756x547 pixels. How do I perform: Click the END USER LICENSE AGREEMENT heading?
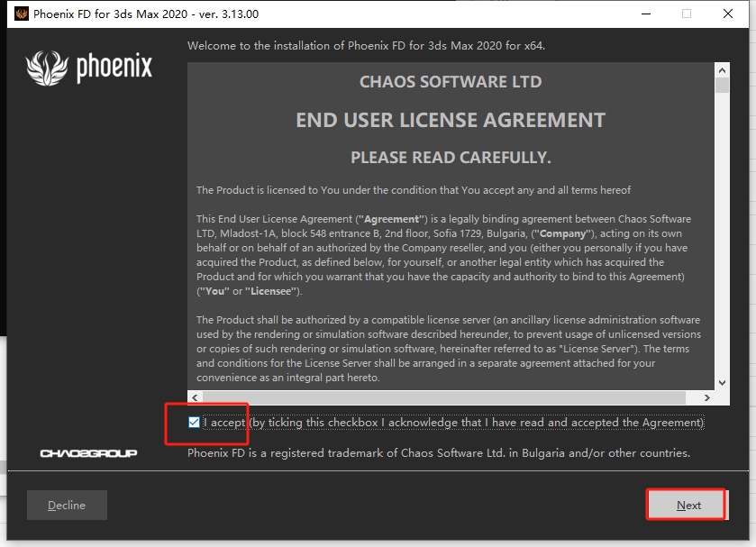click(451, 120)
